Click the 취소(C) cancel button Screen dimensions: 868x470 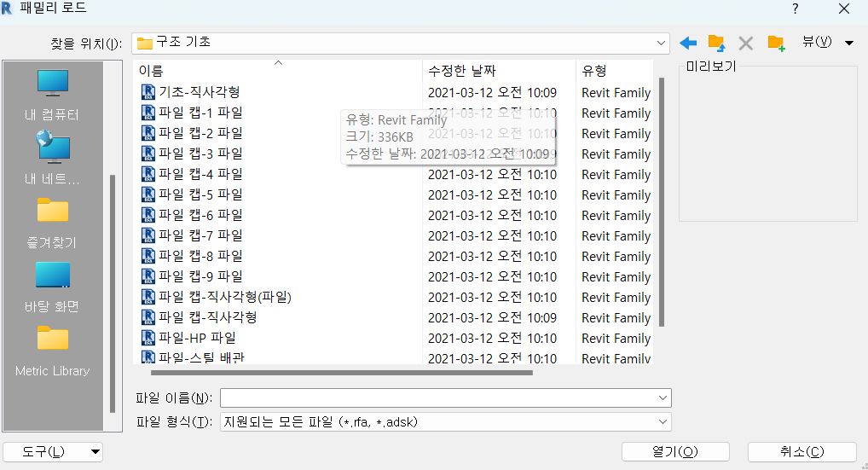click(802, 452)
